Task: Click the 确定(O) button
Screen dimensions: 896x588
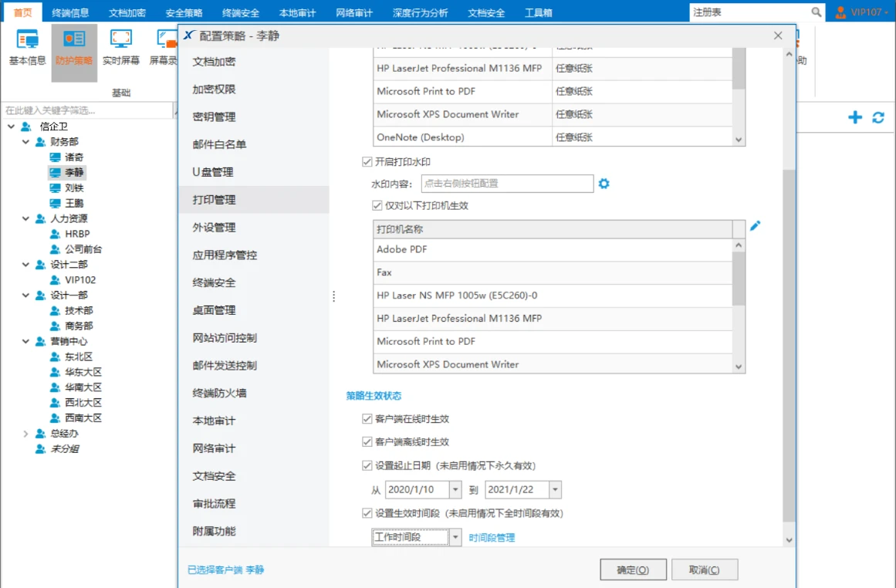Action: click(633, 569)
